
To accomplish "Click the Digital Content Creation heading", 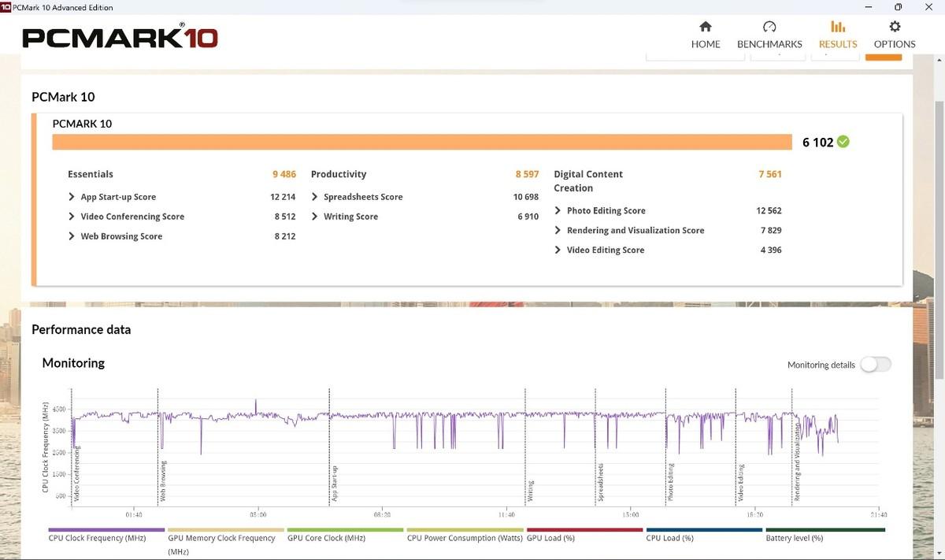I will point(588,181).
